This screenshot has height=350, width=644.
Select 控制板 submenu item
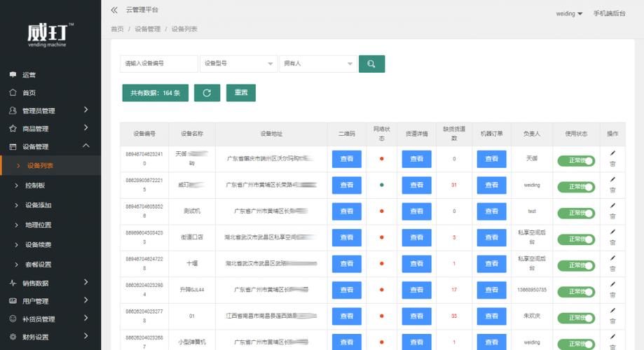(x=50, y=185)
